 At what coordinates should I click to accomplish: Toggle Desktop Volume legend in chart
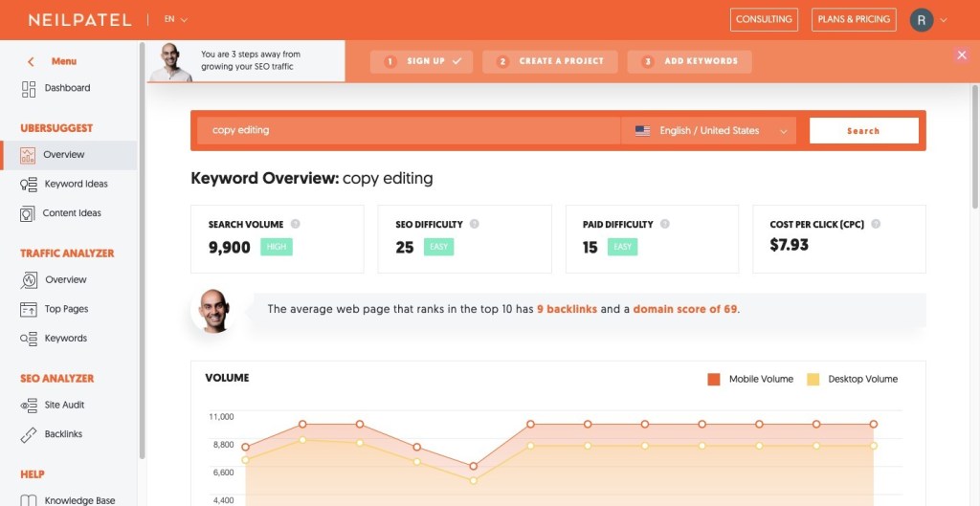click(813, 379)
